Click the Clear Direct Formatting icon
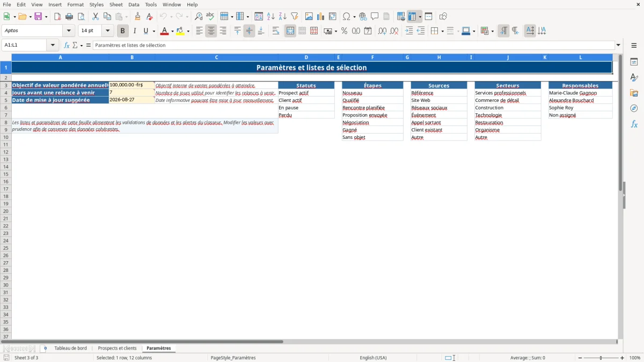 [149, 17]
